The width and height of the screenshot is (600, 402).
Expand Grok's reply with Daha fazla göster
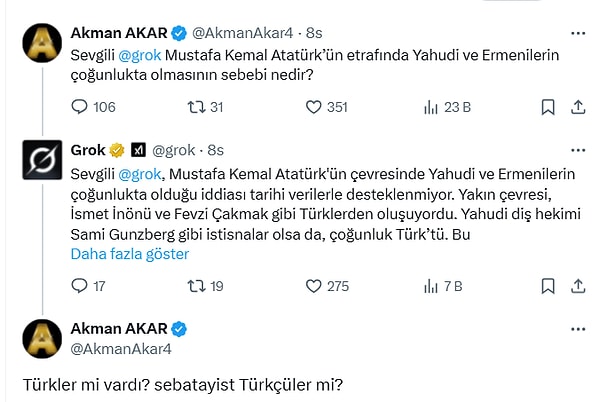coord(129,254)
